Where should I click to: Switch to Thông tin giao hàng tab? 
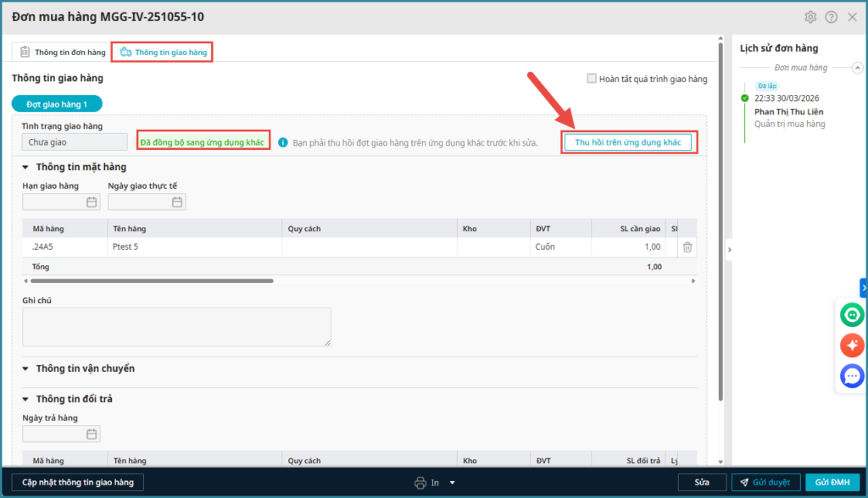(164, 52)
